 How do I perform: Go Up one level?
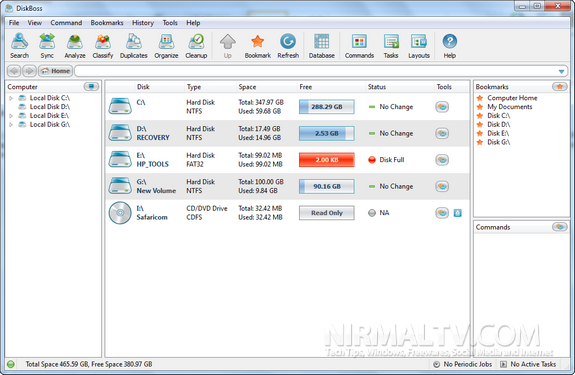(227, 45)
